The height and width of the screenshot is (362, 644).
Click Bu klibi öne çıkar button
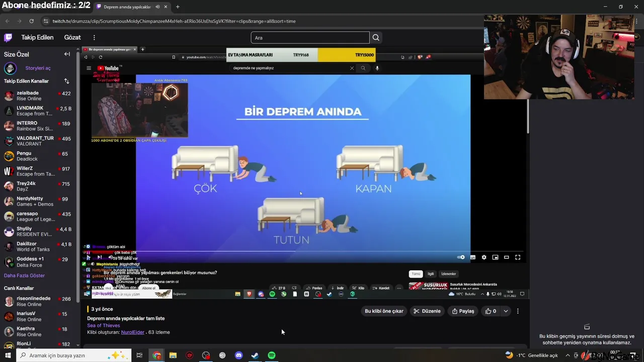tap(384, 311)
